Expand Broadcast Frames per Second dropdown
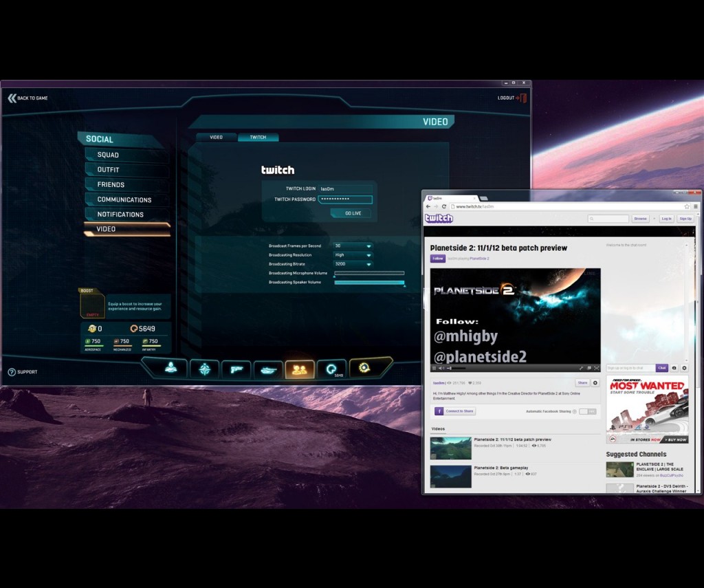This screenshot has height=588, width=704. [353, 246]
